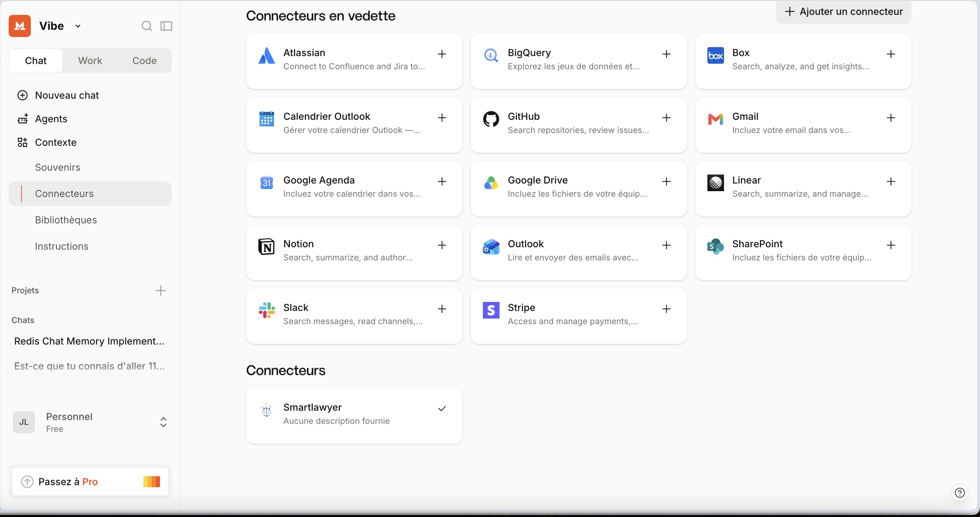Add the Box connector with plus
The image size is (980, 517).
[891, 54]
